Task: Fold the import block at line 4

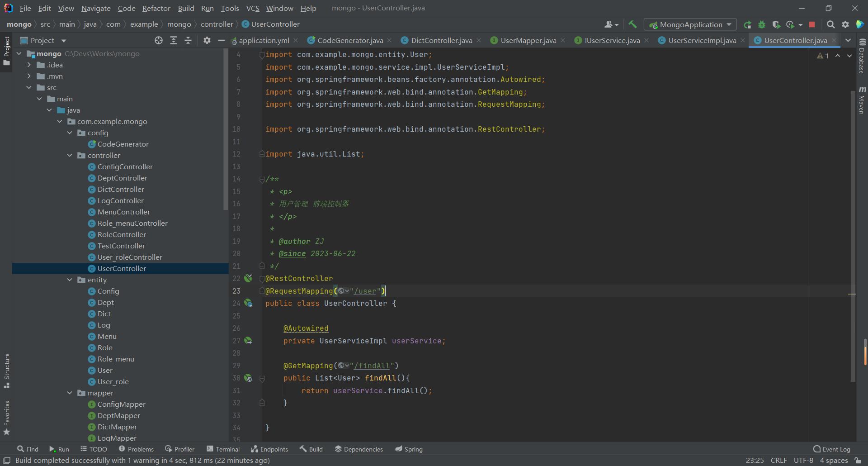Action: pyautogui.click(x=262, y=55)
